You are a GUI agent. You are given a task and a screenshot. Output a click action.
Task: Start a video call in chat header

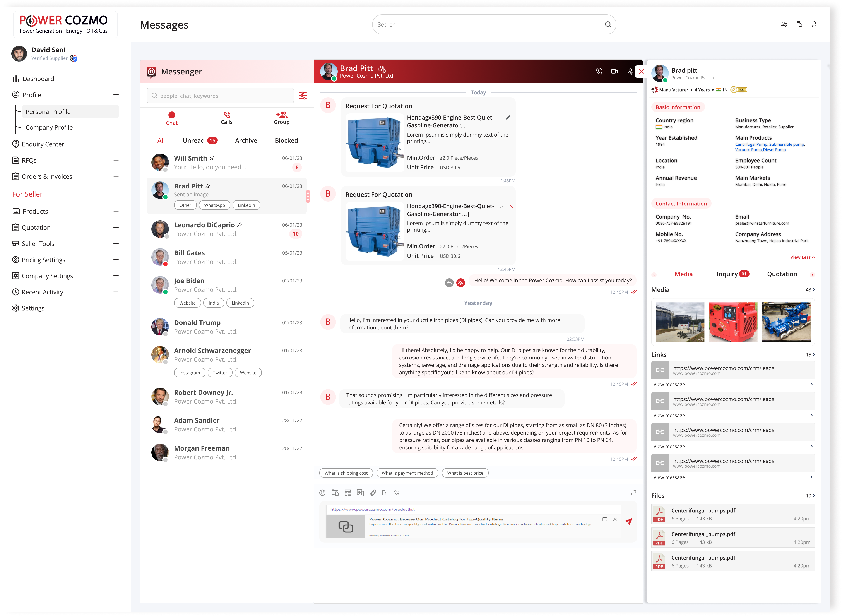tap(614, 71)
